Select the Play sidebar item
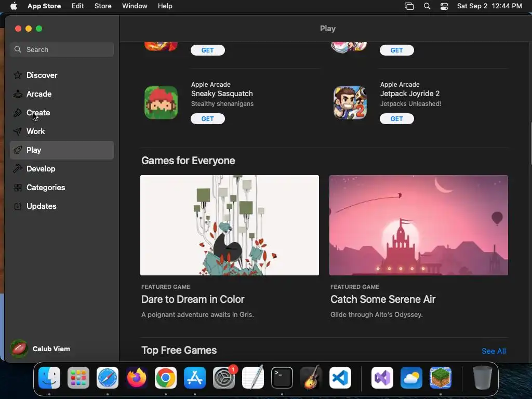 (x=62, y=150)
